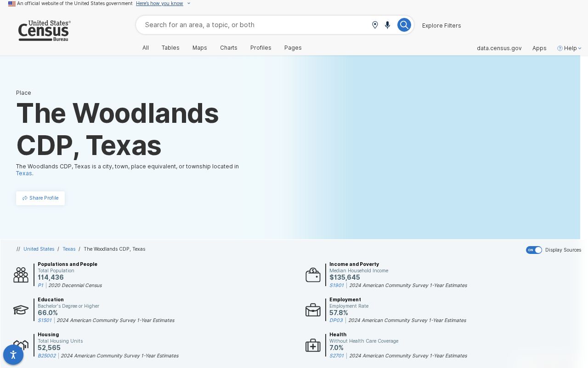588x368 pixels.
Task: Click the Texas link in description
Action: click(24, 173)
